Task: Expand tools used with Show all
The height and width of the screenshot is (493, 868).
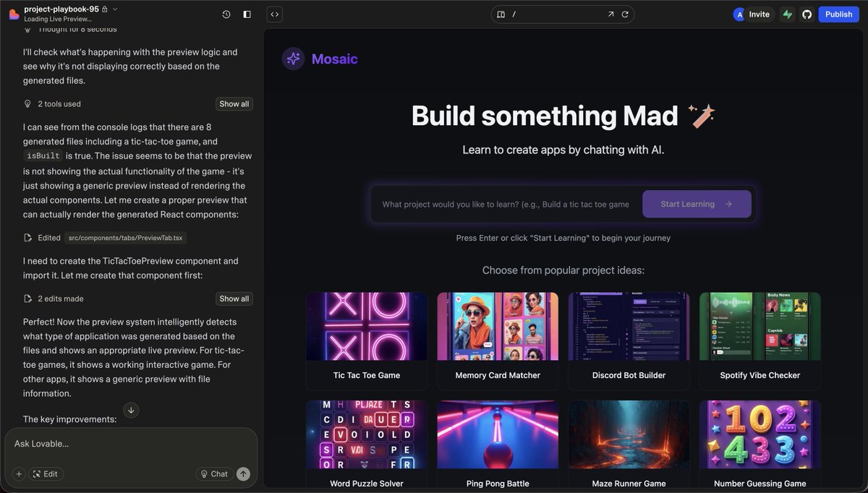Action: [234, 104]
